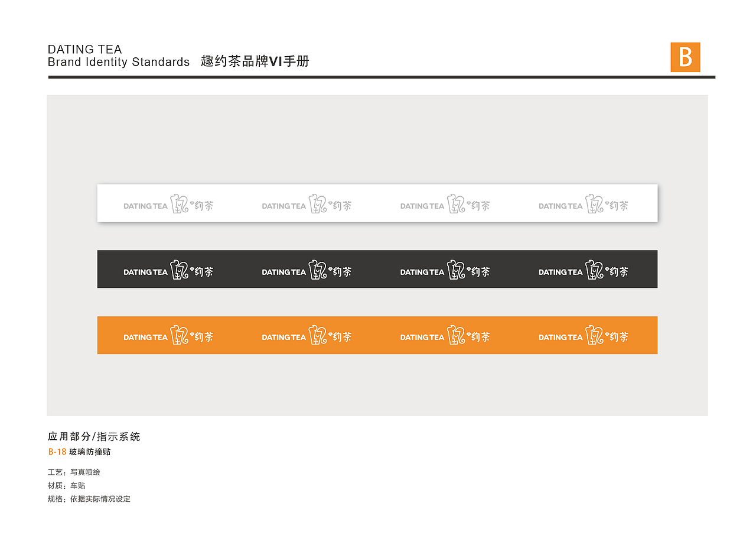Select the orange strip sample
This screenshot has width=756, height=535.
tap(377, 335)
